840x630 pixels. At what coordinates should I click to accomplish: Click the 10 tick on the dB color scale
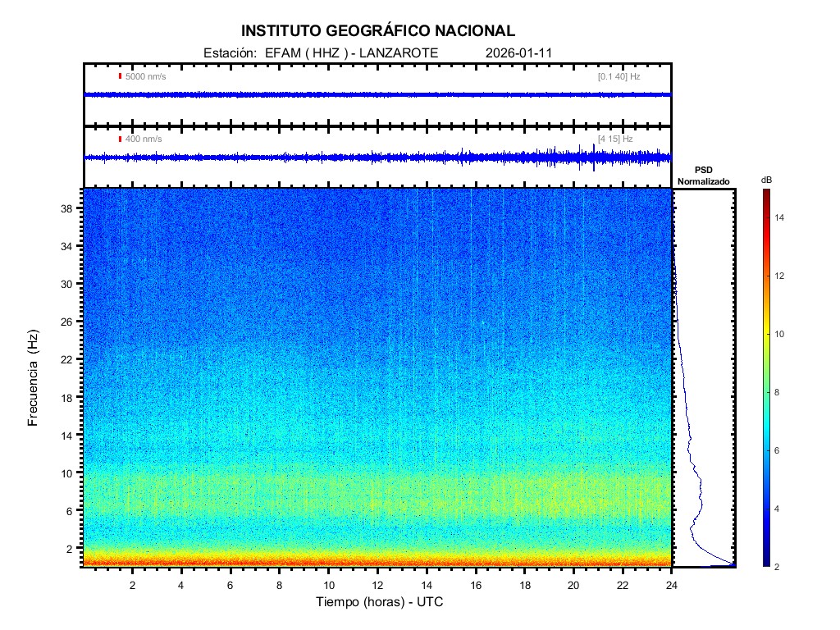(x=782, y=335)
